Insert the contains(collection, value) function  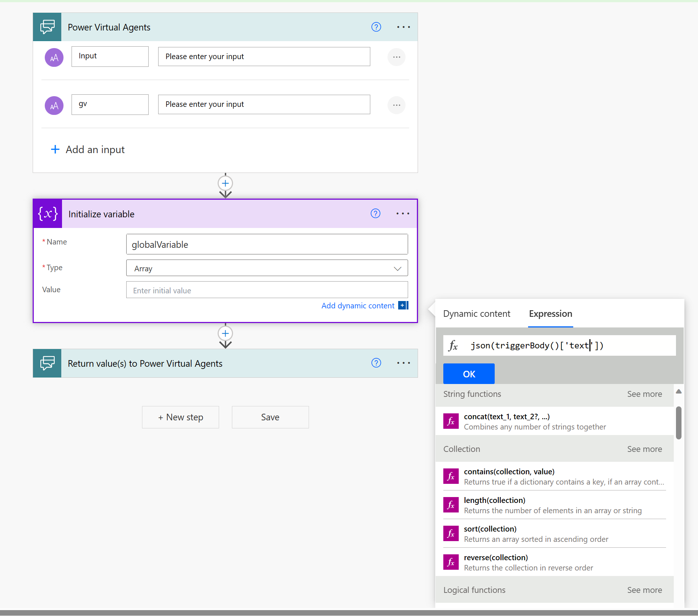coord(555,476)
